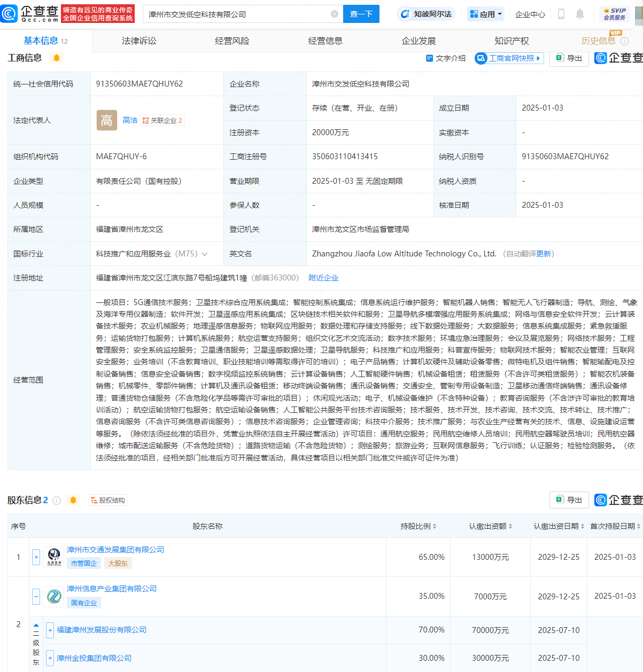Click the 关联企业 relationship icon
The width and height of the screenshot is (643, 672).
tap(145, 121)
